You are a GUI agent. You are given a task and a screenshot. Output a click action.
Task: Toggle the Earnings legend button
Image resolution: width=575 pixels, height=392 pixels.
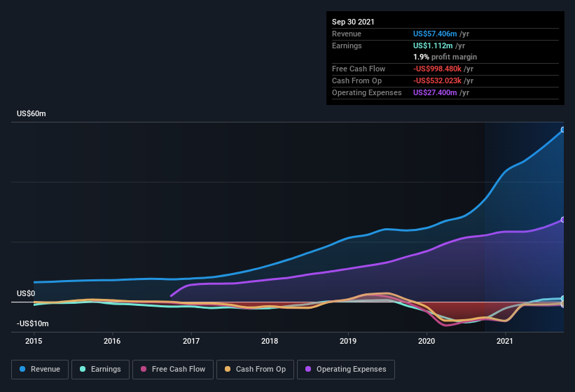(x=100, y=370)
